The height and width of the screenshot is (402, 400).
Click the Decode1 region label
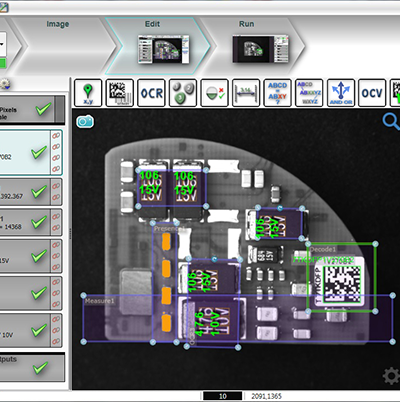click(323, 249)
